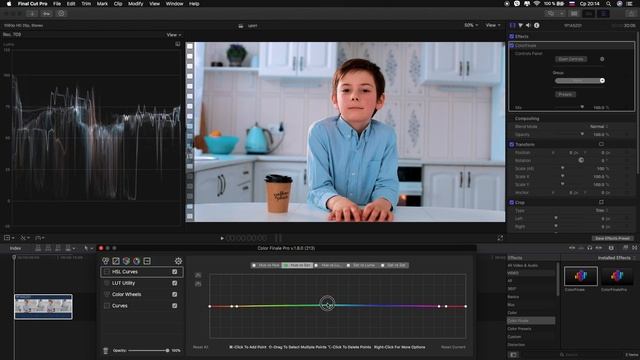Open the video inspector tab icon
The image size is (640, 360).
[x=513, y=25]
